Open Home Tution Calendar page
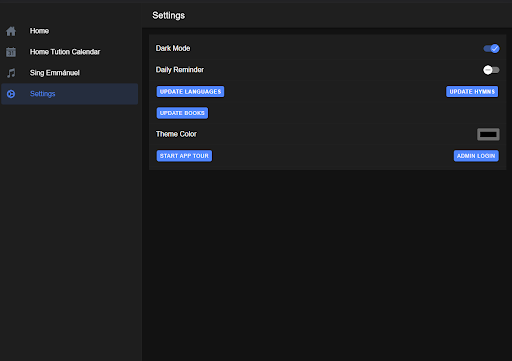This screenshot has width=512, height=361. point(70,52)
